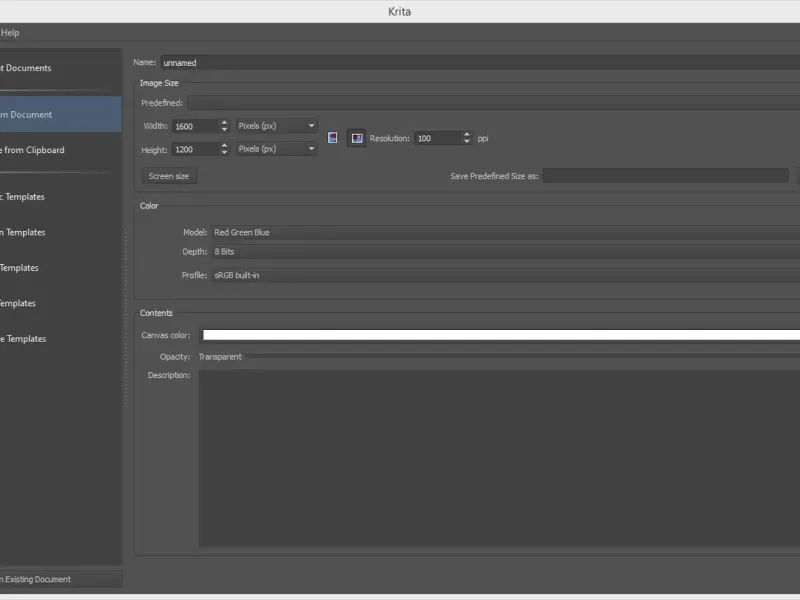Screen dimensions: 800x600
Task: Open the Help menu
Action: (x=10, y=33)
